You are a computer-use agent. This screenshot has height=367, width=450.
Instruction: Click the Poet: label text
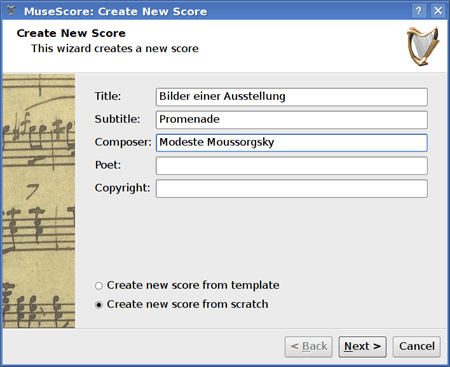point(108,165)
